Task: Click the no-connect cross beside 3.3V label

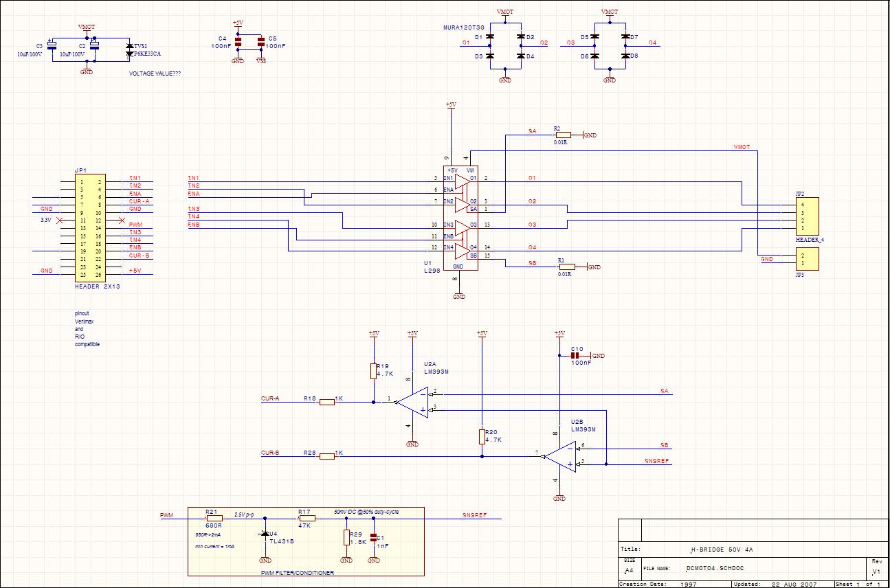Action: coord(60,220)
